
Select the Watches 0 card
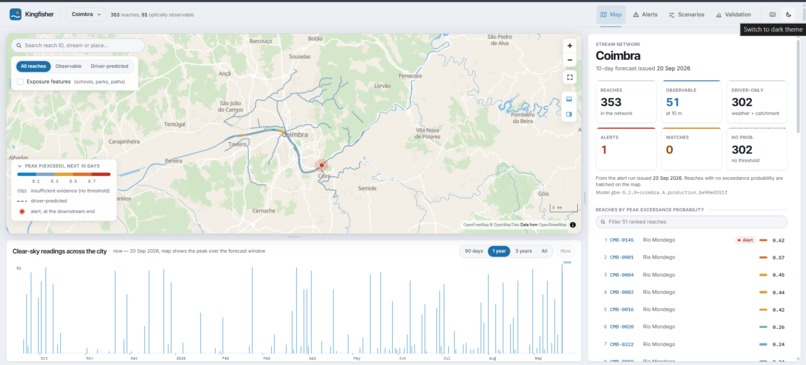pos(691,149)
